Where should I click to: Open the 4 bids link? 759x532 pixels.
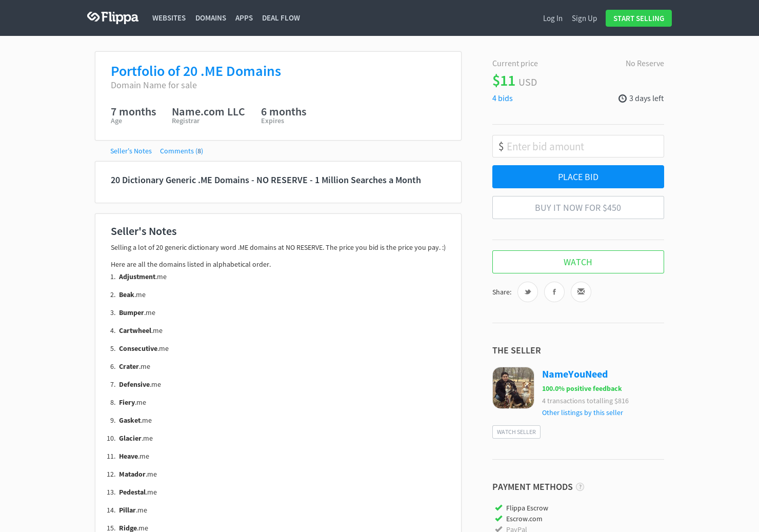(503, 98)
